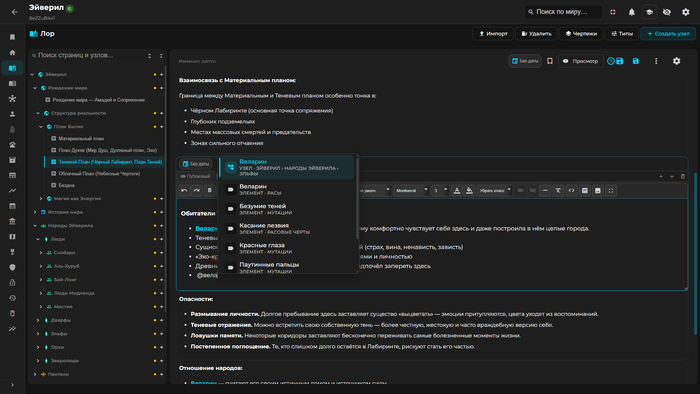The image size is (700, 394).
Task: Expand the Дварфы node
Action: click(x=38, y=320)
